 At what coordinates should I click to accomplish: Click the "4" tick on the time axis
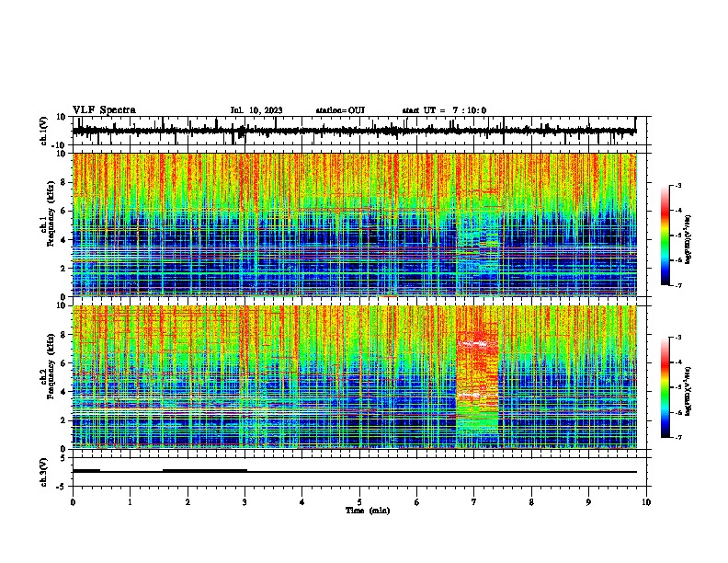[x=302, y=502]
